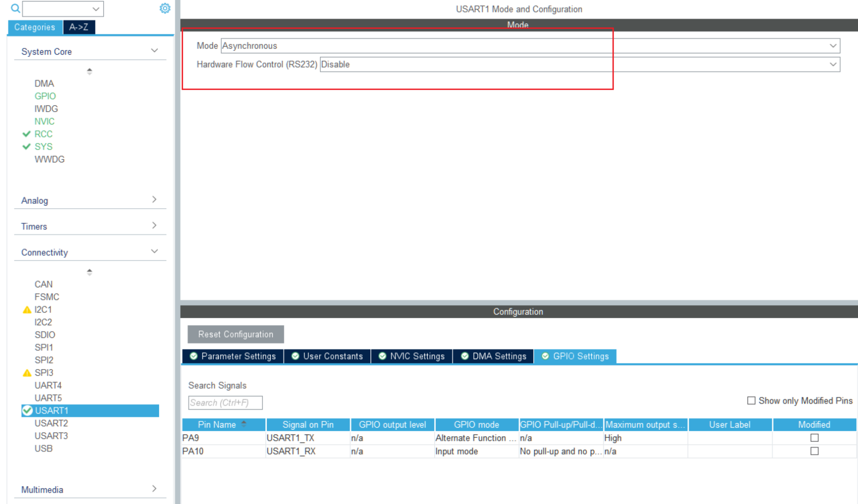Click the I2C1 warning triangle icon

tap(27, 310)
